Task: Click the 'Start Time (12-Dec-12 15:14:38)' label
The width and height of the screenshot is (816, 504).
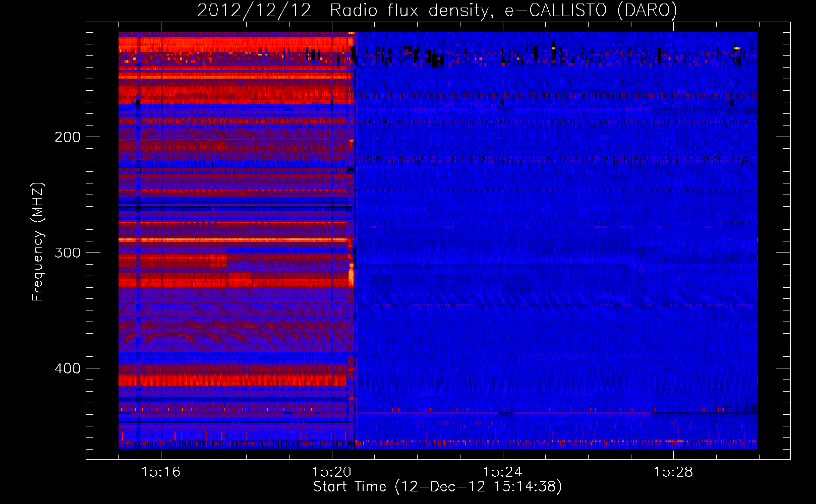Action: click(x=437, y=487)
